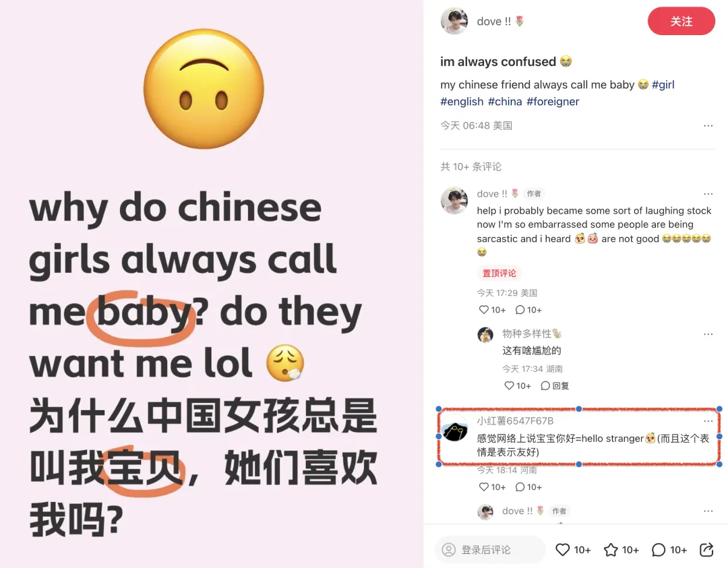Like the comment by 小红薯6547F67B
This screenshot has width=728, height=568.
[483, 486]
